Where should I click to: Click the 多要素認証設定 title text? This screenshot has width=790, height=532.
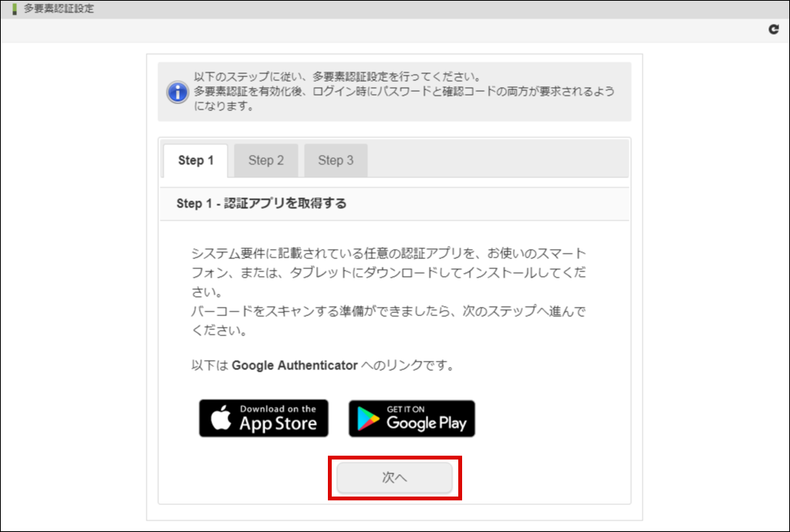coord(59,8)
